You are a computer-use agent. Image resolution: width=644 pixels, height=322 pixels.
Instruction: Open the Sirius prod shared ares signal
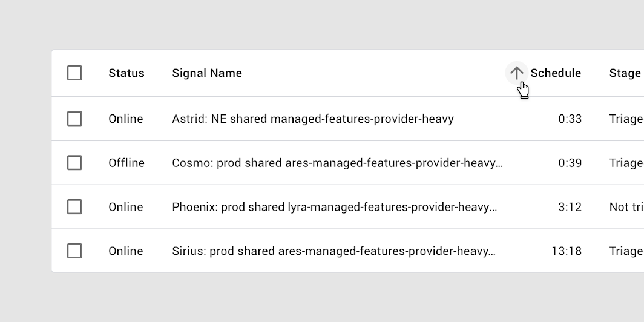tap(333, 251)
